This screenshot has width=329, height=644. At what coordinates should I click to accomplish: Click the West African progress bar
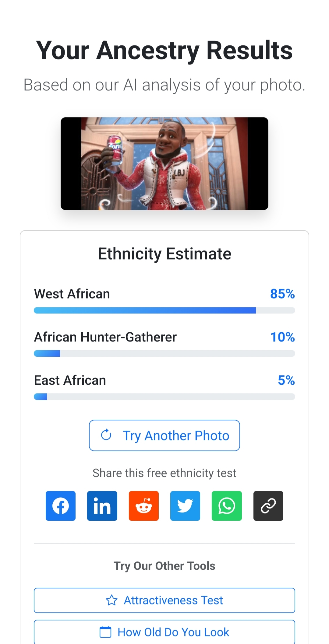[164, 310]
